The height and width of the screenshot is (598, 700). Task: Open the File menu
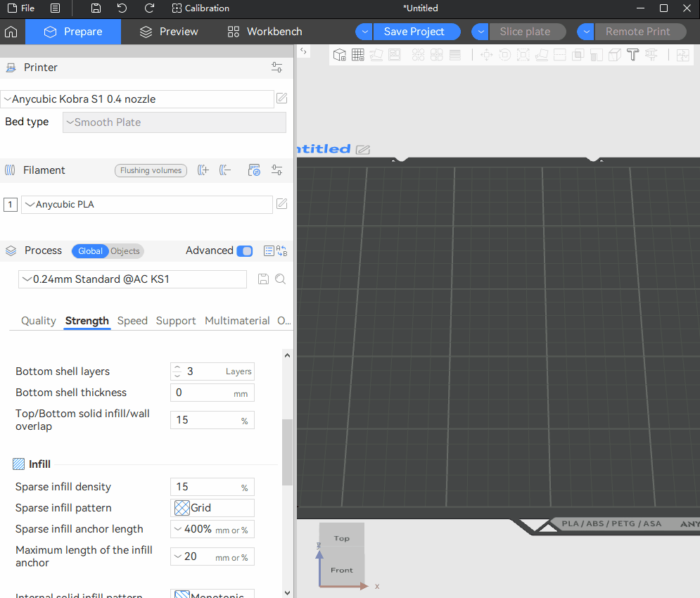point(21,8)
